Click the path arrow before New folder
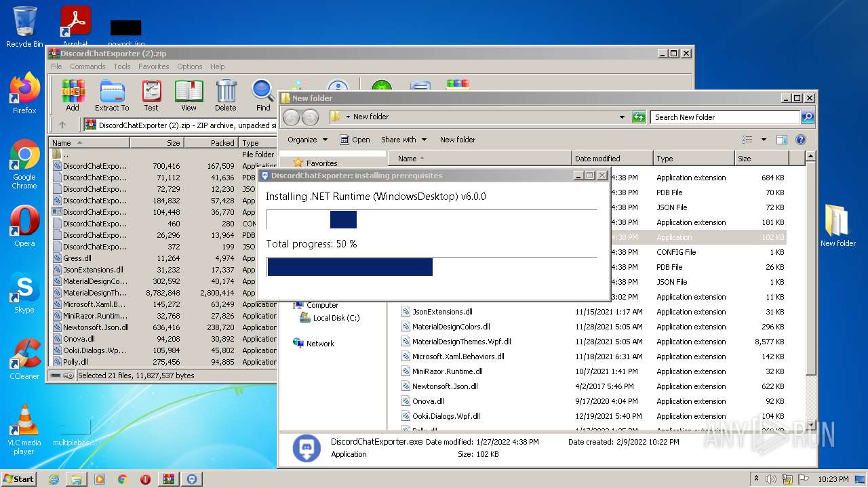The height and width of the screenshot is (488, 868). click(348, 117)
